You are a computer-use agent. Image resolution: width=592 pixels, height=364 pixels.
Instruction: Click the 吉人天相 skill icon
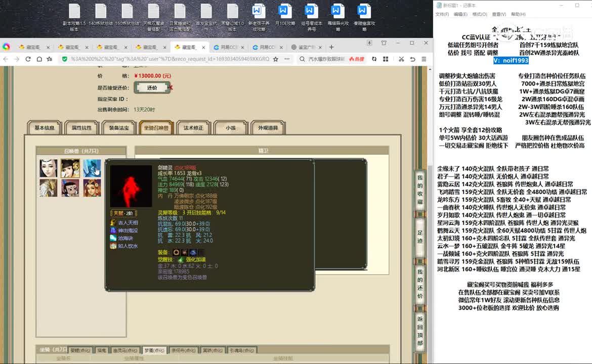(113, 222)
